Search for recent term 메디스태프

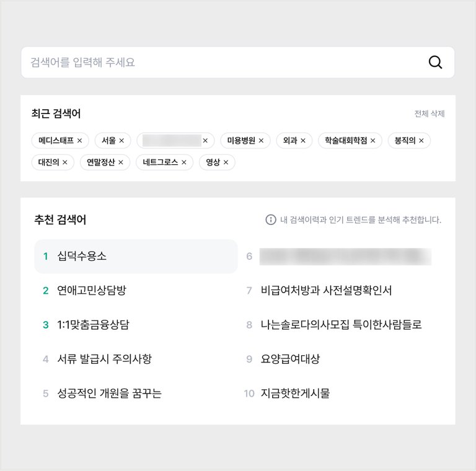(56, 141)
